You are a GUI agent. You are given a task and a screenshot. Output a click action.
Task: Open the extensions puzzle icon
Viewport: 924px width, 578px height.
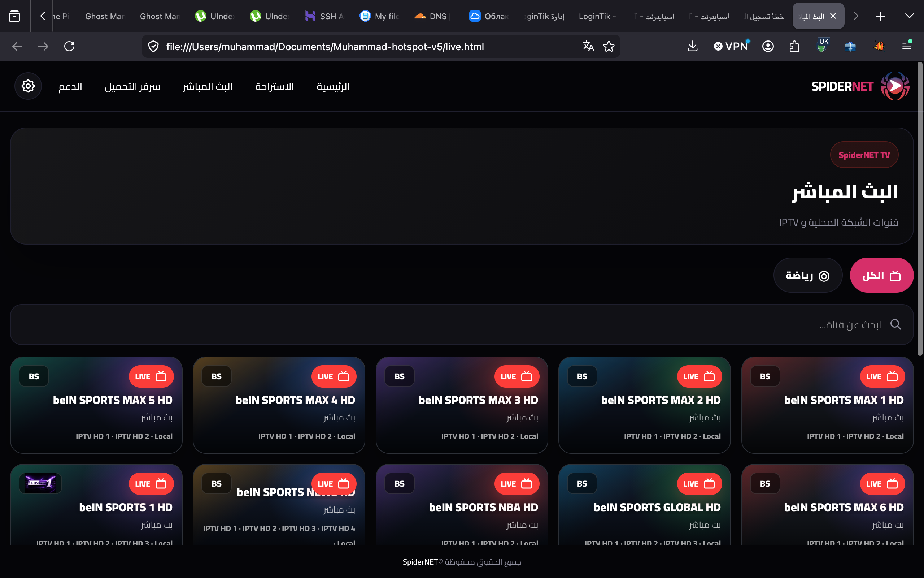point(794,47)
